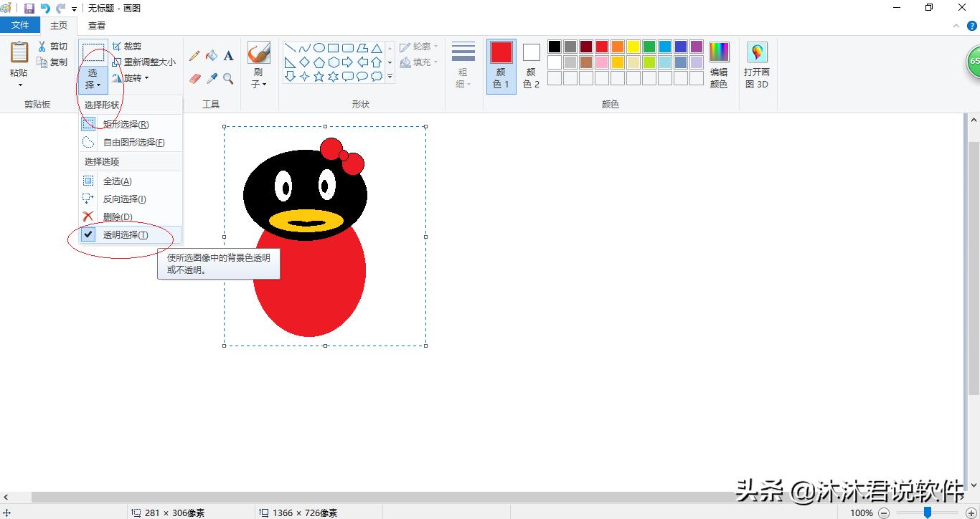This screenshot has width=980, height=519.
Task: Pick the purple palette swatch
Action: click(697, 47)
